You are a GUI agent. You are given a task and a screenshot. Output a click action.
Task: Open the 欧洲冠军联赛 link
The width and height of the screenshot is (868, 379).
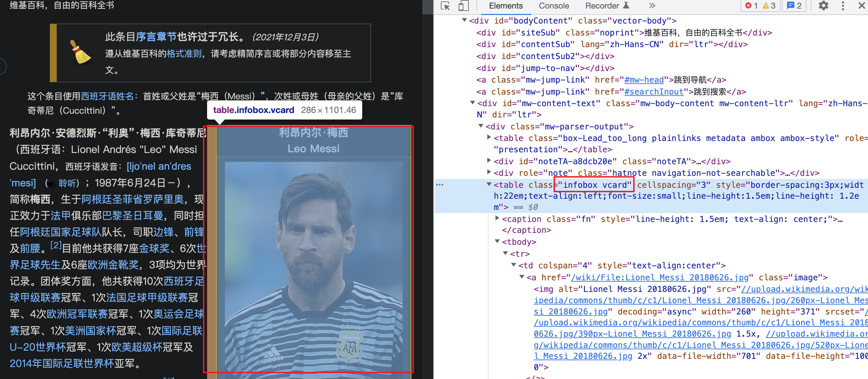pyautogui.click(x=77, y=314)
